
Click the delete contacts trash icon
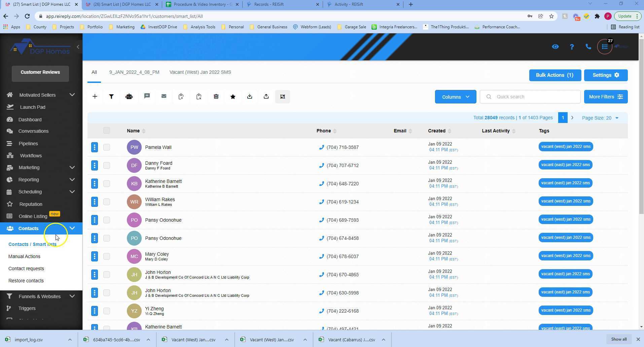[x=216, y=96]
